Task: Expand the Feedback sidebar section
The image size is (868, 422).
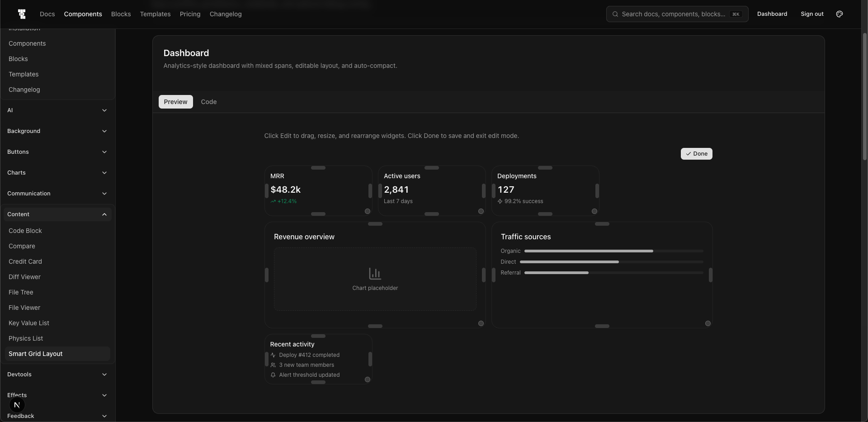Action: coord(57,416)
